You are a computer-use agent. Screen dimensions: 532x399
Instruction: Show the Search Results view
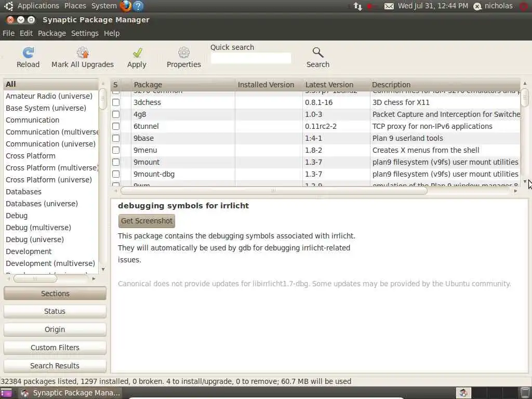pyautogui.click(x=55, y=366)
